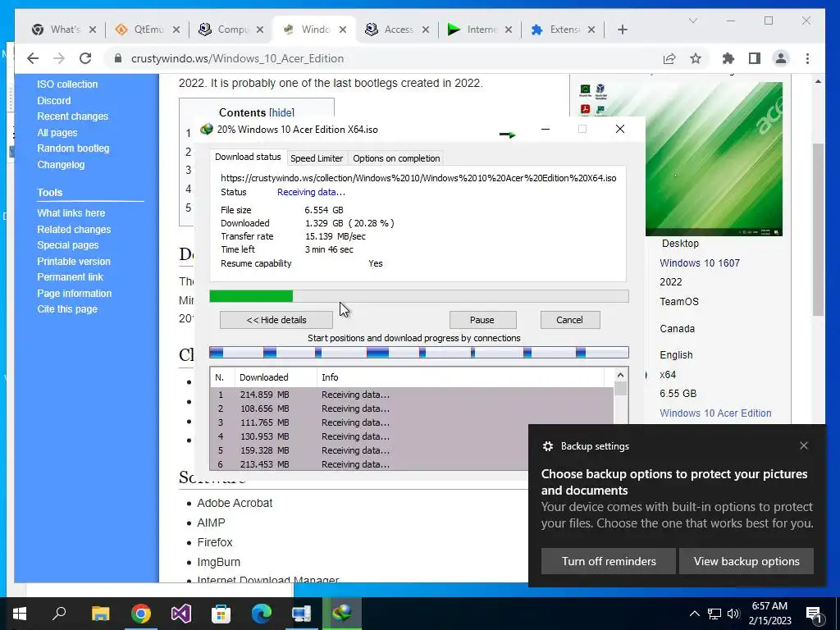The image size is (840, 630).
Task: Click the web page vertical scrollbar
Action: pos(818,231)
